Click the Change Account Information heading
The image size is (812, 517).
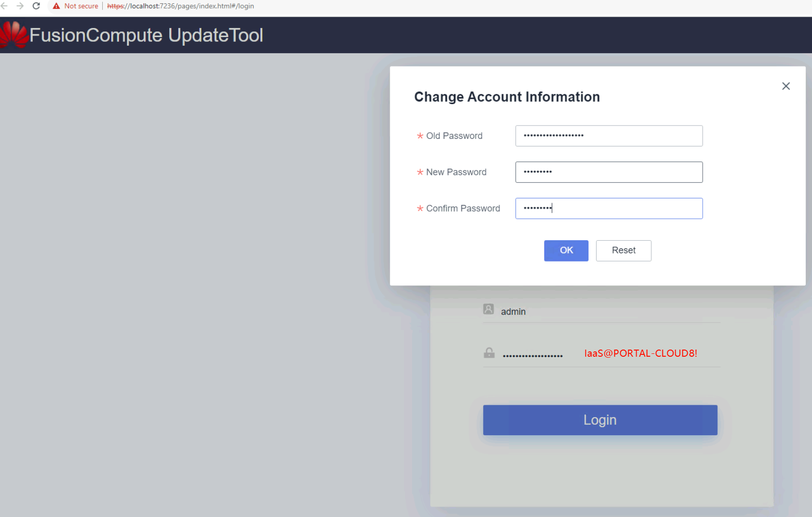pos(507,97)
